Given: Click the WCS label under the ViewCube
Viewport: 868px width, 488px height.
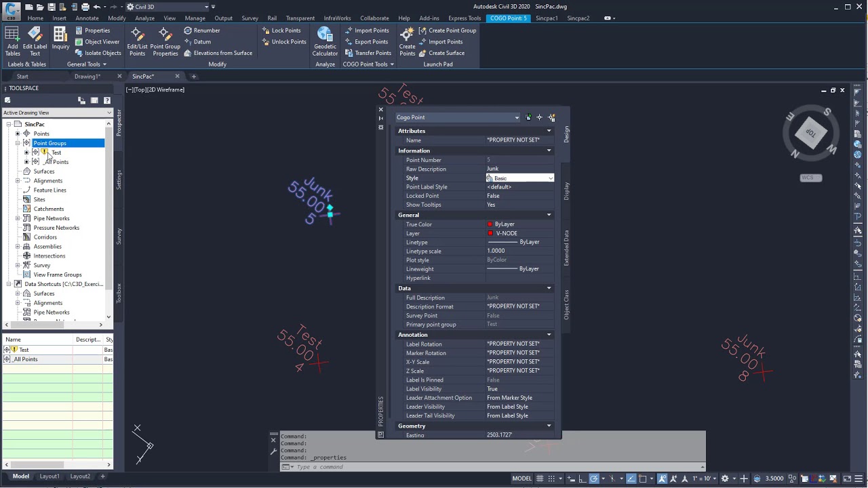Looking at the screenshot, I should pos(810,178).
